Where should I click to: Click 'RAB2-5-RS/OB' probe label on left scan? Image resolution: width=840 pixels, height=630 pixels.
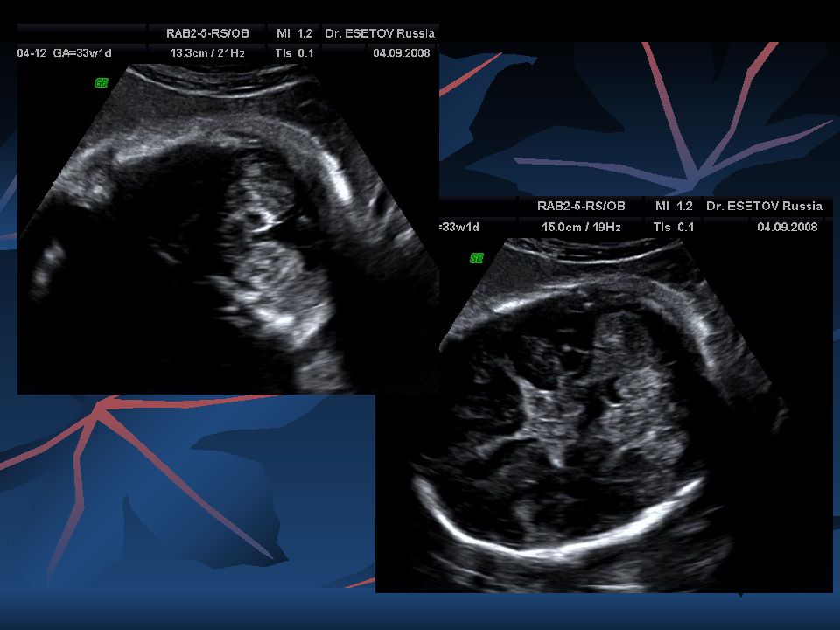(x=207, y=33)
